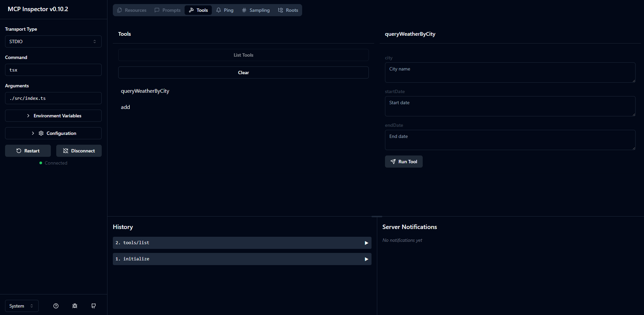The height and width of the screenshot is (315, 644).
Task: Open the System theme dropdown
Action: click(22, 306)
